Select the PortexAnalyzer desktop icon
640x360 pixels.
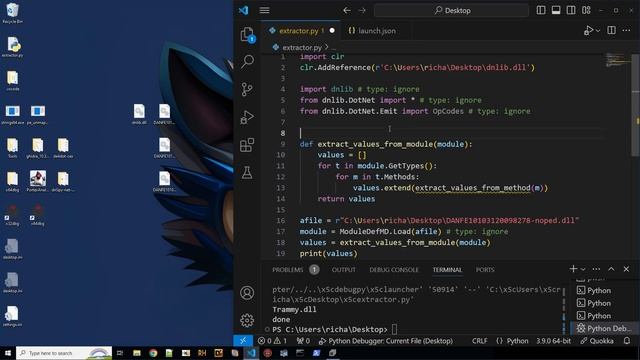(38, 181)
